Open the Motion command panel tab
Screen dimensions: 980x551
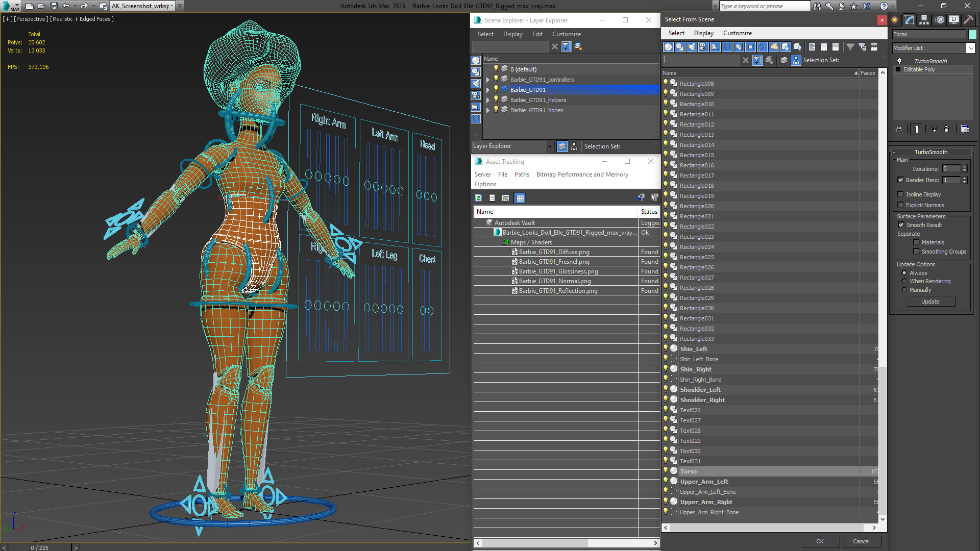coord(939,20)
